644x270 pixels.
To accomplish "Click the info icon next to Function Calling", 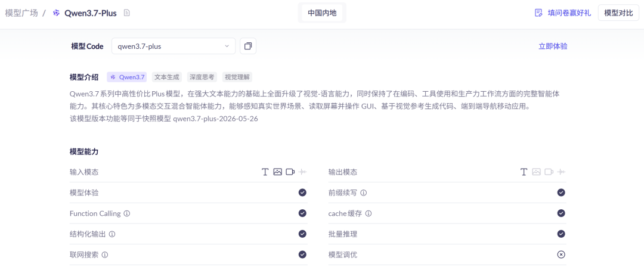I will [127, 213].
